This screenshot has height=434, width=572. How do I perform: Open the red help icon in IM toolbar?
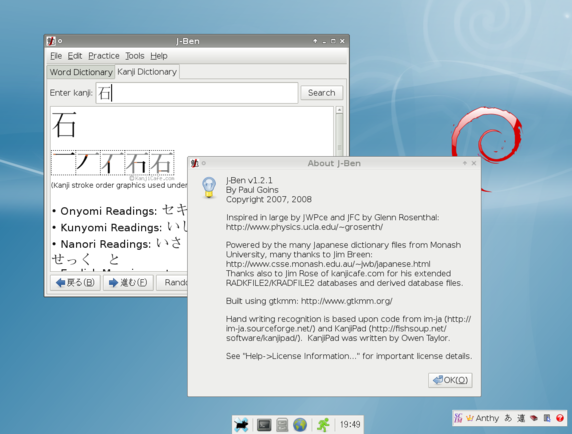click(x=560, y=418)
